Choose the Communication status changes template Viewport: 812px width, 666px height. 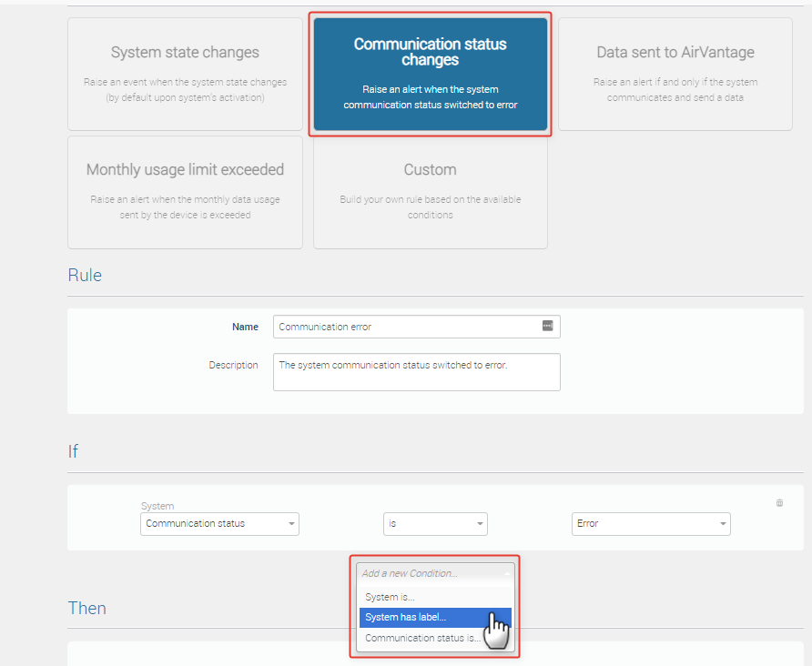tap(430, 74)
